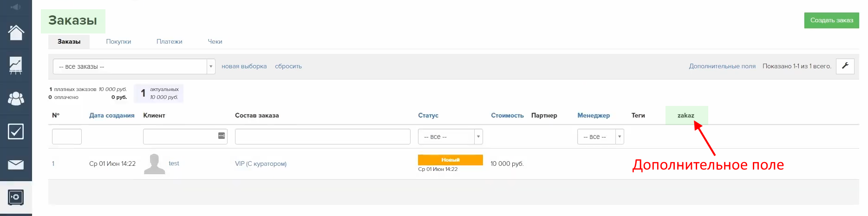Click the Состав заказа filter input field
Screen dimensions: 868x216
click(x=322, y=137)
